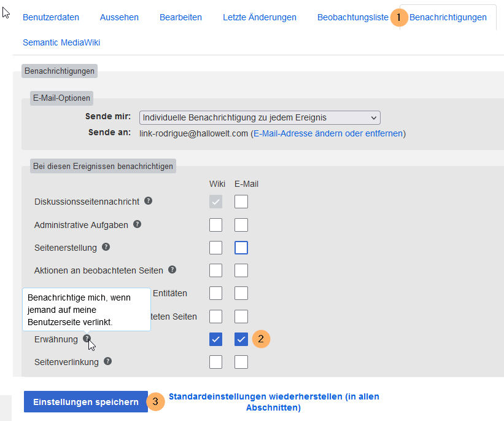Click help icon beside Administrative Aufgaben
Viewport: 504px width, 421px height.
coord(137,224)
